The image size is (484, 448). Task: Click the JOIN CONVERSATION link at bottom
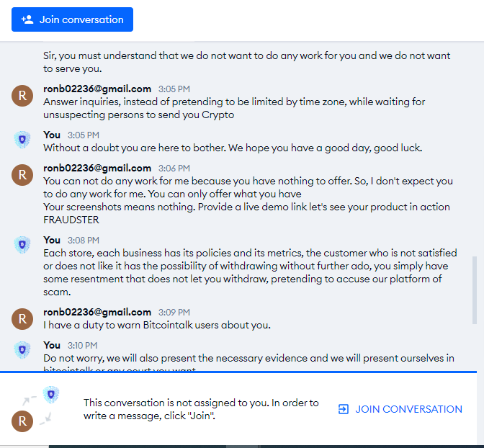408,409
